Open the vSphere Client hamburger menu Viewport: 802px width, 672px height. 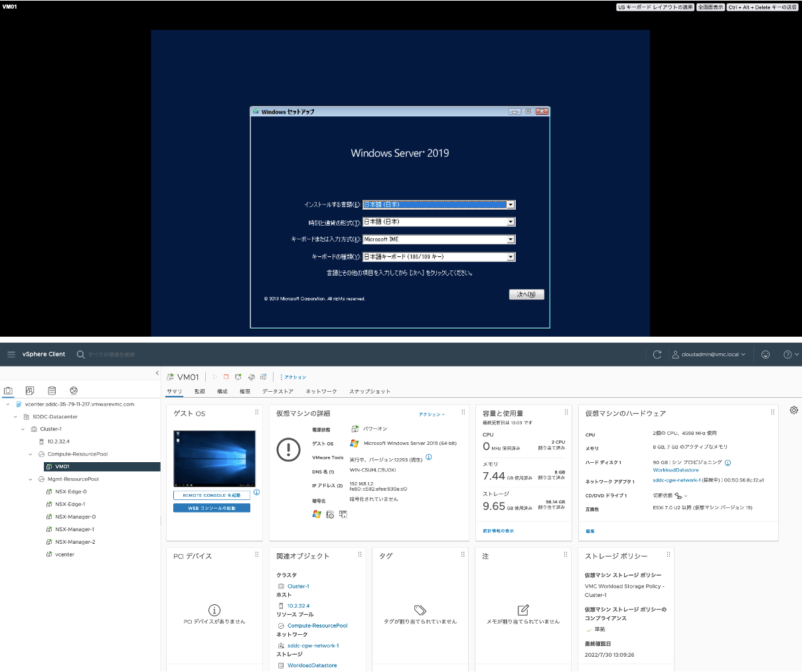pyautogui.click(x=11, y=355)
